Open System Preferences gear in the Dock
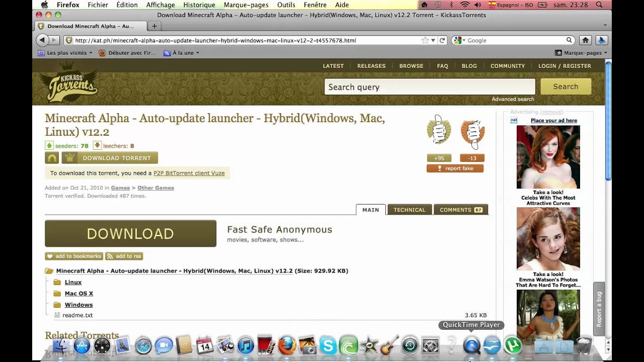Screen dimensions: 644x362 point(431,346)
